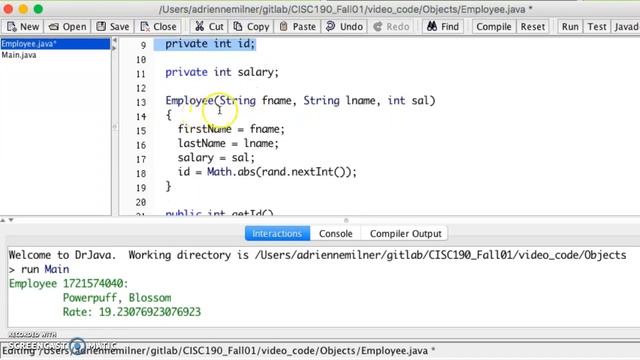
Task: Click the green macOS zoom button
Action: 38,9
